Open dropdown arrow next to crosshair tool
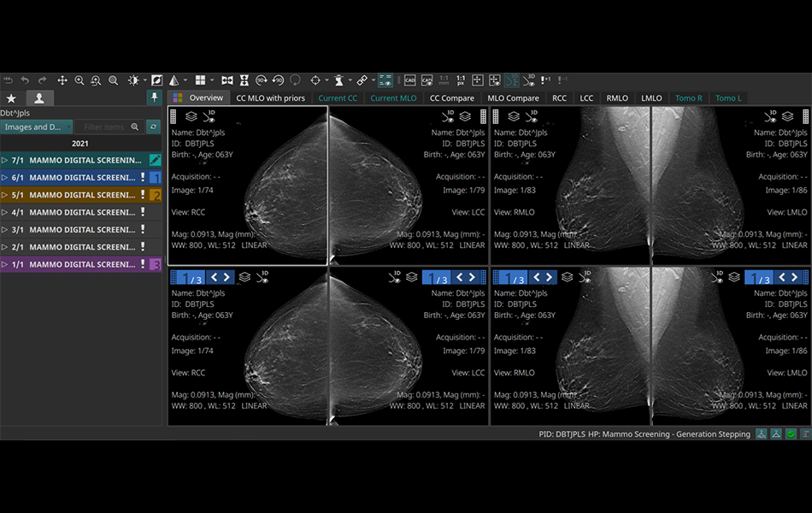The image size is (812, 513). click(x=327, y=80)
